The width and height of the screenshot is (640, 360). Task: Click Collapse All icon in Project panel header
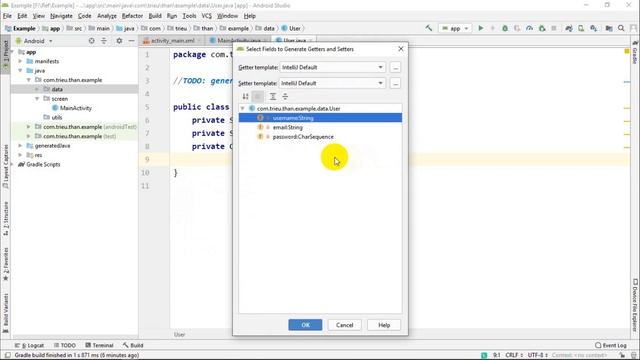104,41
